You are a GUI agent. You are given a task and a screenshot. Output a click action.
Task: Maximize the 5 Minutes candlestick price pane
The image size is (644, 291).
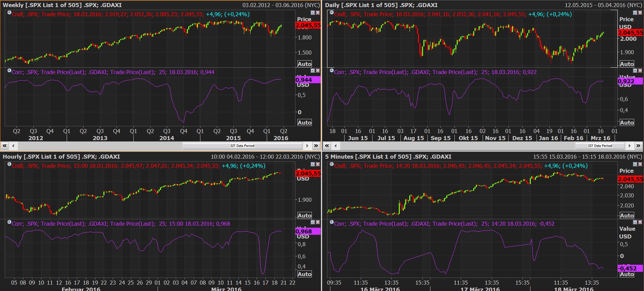click(635, 164)
